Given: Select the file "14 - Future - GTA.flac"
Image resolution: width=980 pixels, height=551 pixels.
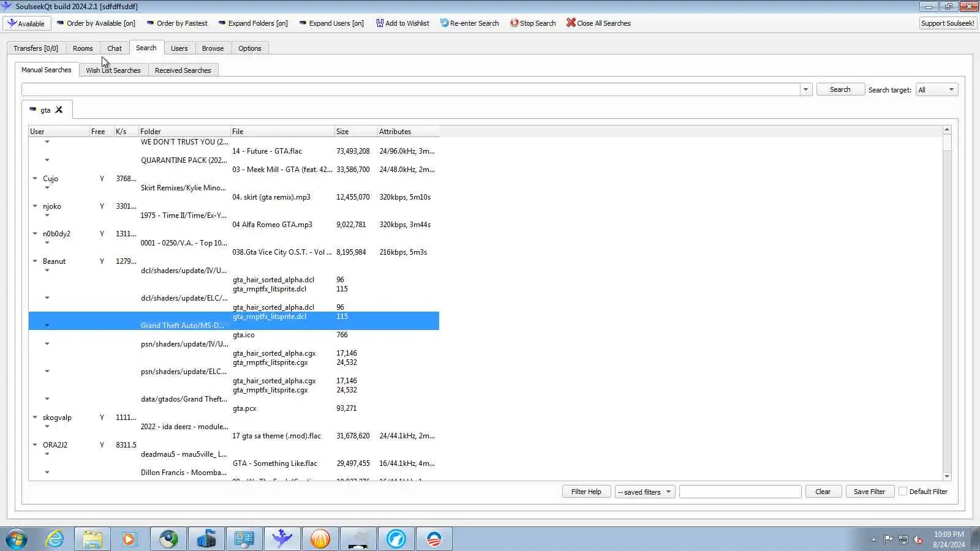Looking at the screenshot, I should tap(267, 151).
